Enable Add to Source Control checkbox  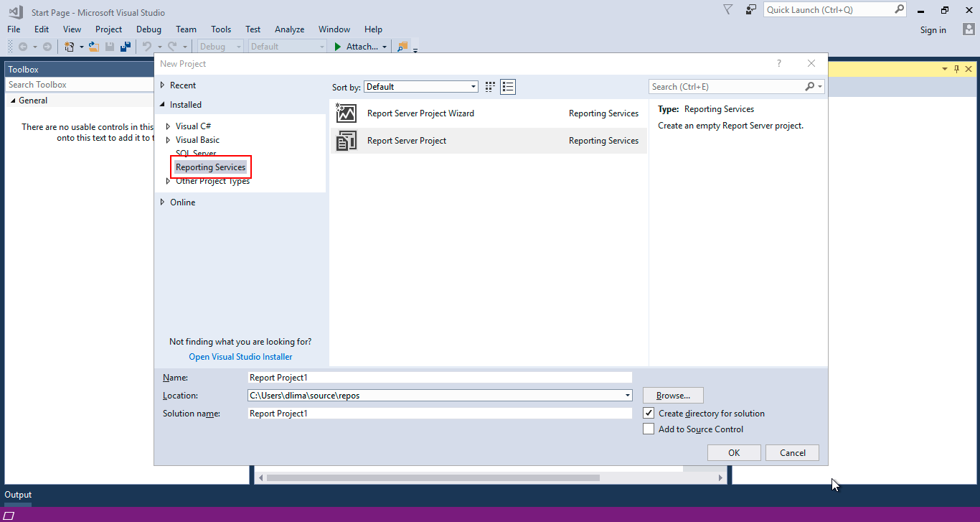649,429
